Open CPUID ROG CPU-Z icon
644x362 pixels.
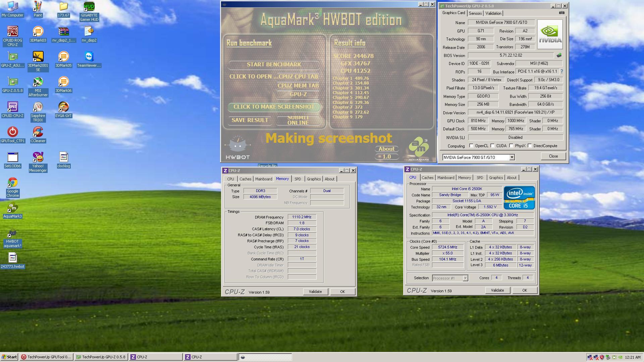(12, 36)
